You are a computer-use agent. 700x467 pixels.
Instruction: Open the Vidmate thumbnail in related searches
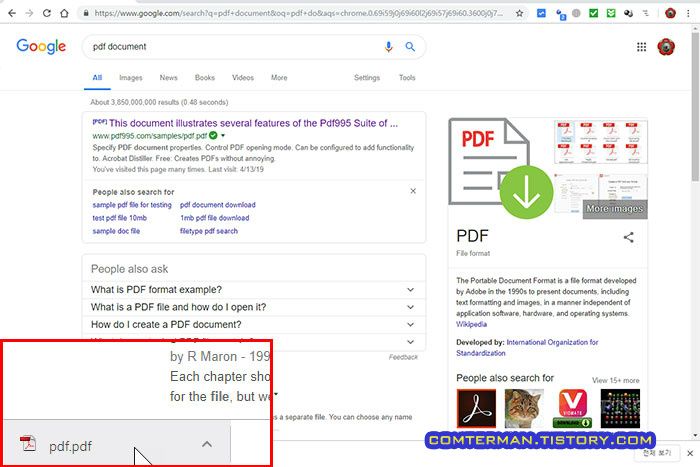pyautogui.click(x=572, y=409)
